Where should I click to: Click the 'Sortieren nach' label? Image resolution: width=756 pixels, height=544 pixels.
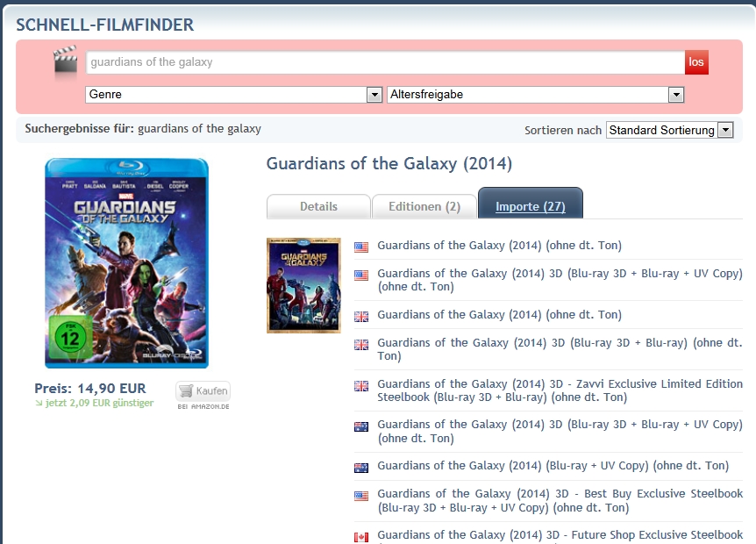tap(563, 130)
